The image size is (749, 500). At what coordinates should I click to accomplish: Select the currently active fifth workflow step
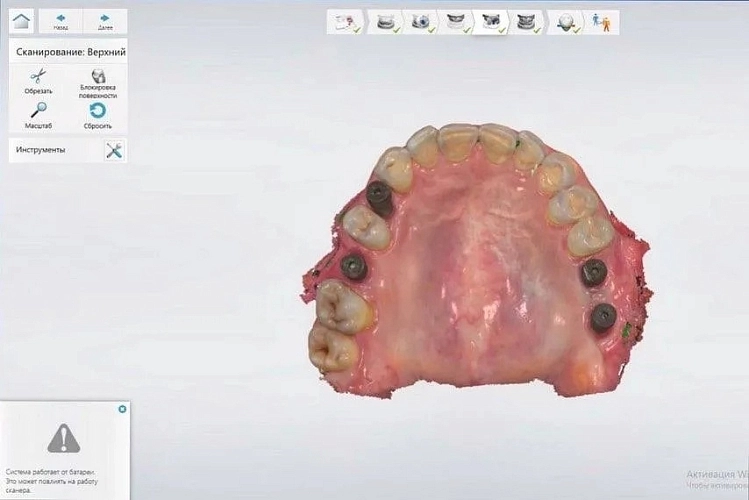[491, 22]
